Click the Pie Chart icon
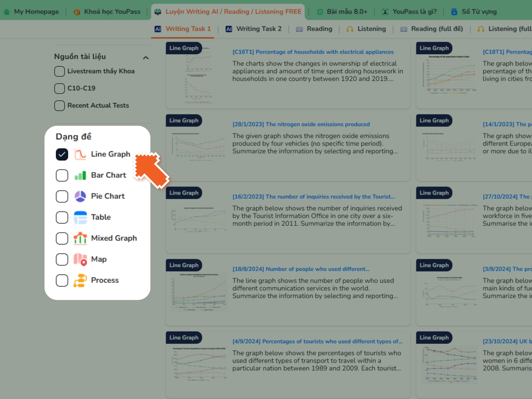Viewport: 532px width, 399px height. (80, 196)
